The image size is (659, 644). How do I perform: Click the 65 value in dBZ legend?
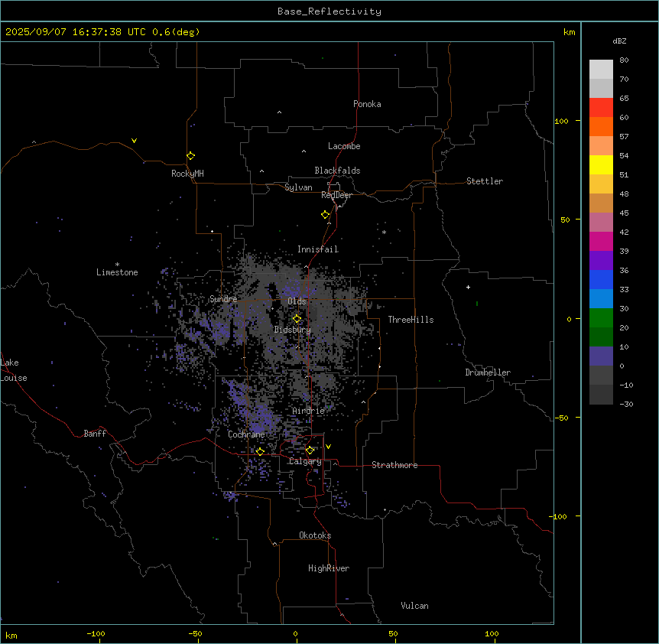pos(624,99)
